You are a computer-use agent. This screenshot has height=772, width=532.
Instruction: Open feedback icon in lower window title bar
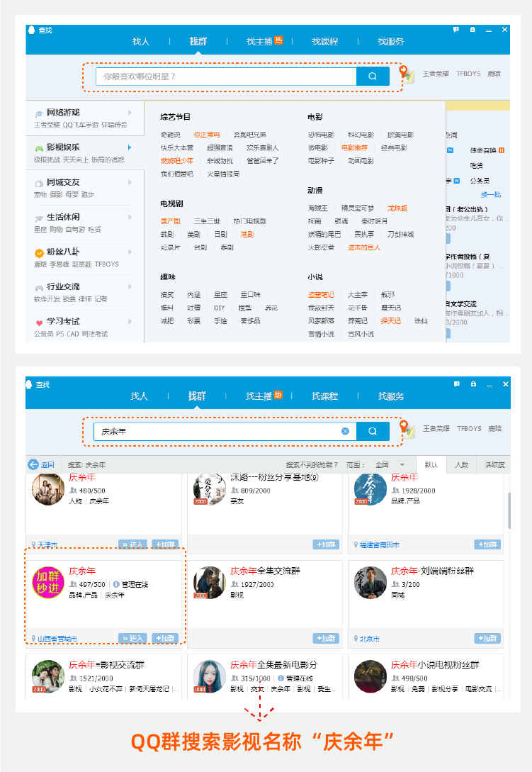tap(457, 384)
